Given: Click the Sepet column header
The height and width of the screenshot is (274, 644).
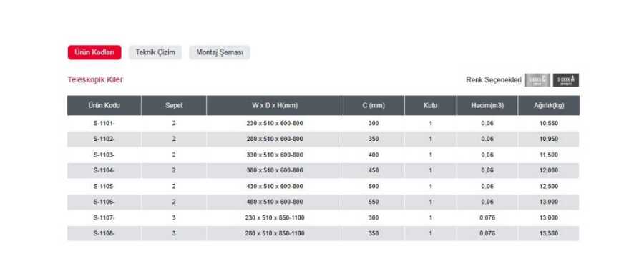Looking at the screenshot, I should click(174, 106).
